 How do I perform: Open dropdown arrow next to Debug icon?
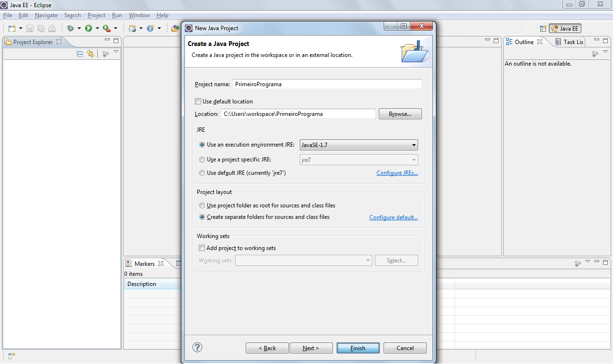[79, 28]
